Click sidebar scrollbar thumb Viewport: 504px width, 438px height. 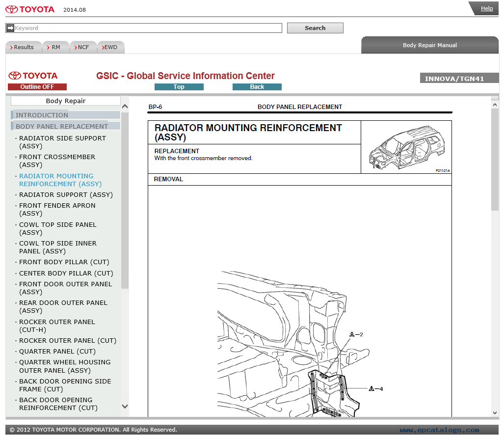(125, 199)
